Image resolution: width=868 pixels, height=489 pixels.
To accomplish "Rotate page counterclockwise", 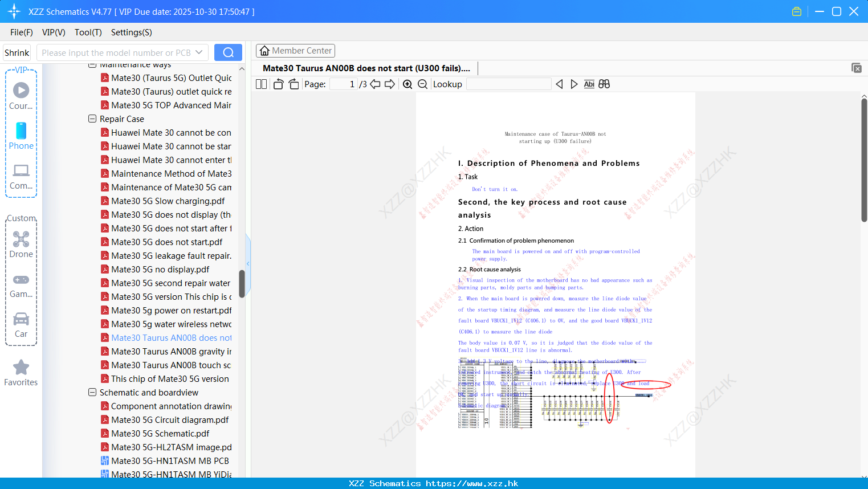I will point(278,84).
